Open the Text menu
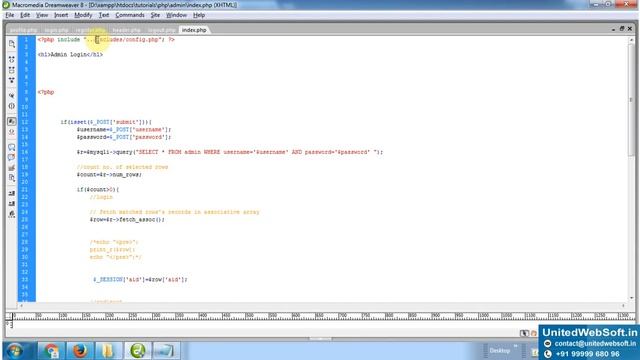This screenshot has height=360, width=640. tap(104, 15)
